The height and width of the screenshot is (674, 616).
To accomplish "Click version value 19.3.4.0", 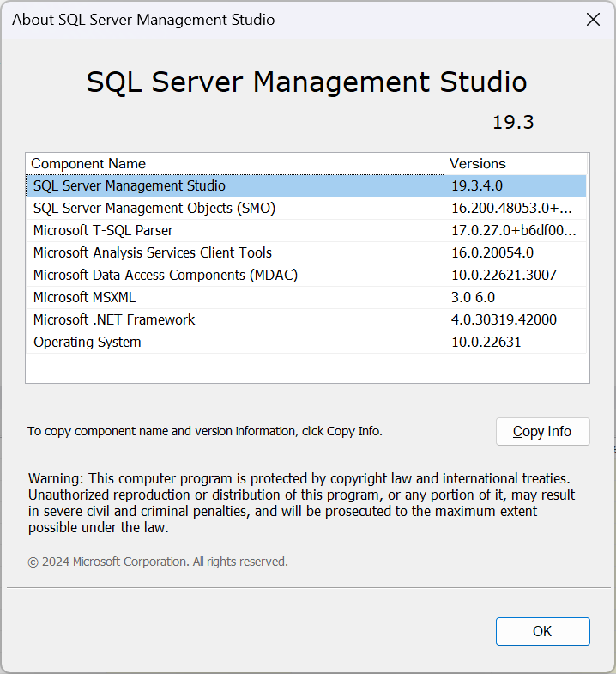I will tap(477, 185).
